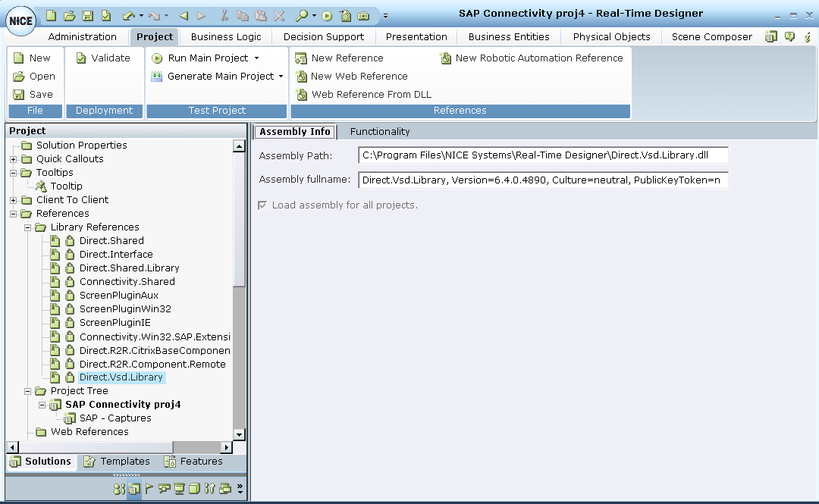Open the Scene Composer ribbon tab

[712, 36]
